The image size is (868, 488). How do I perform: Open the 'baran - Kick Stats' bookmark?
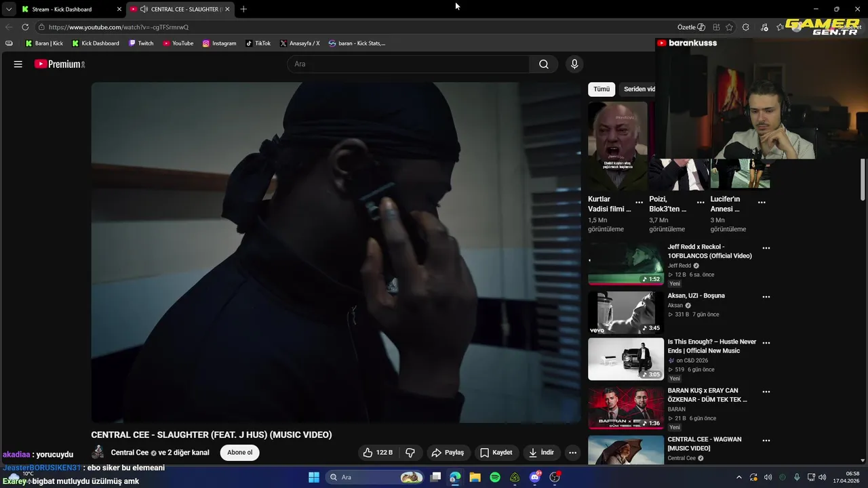[357, 43]
